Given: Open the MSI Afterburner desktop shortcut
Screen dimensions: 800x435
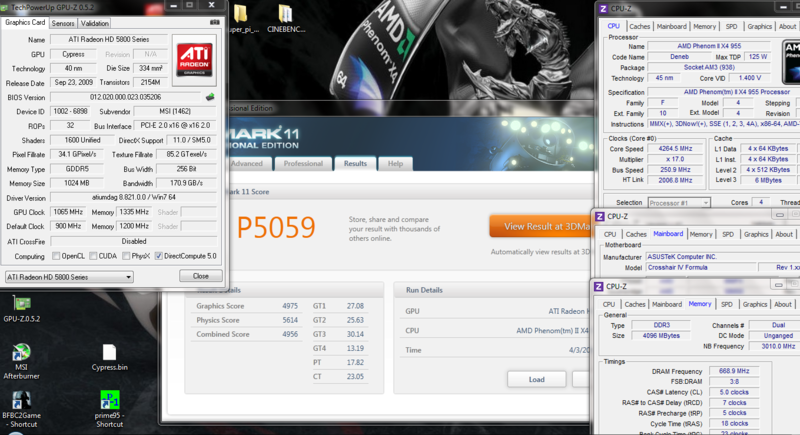Looking at the screenshot, I should pos(20,355).
